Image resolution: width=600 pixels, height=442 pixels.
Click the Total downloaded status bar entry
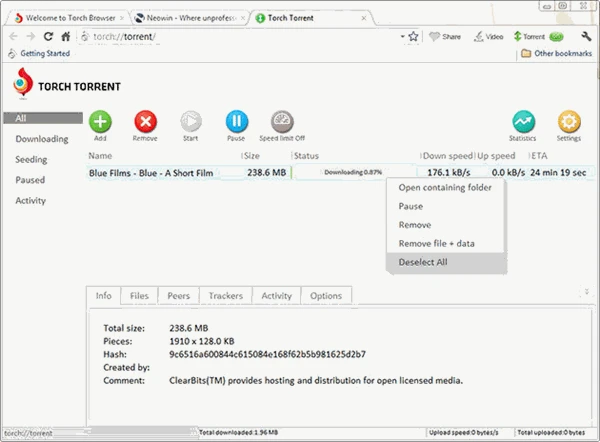(x=238, y=432)
